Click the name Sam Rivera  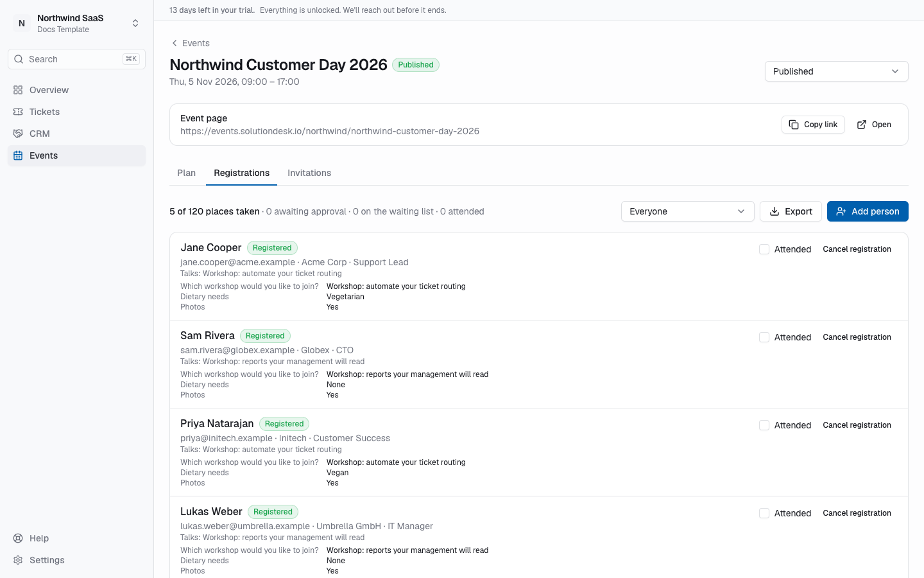click(207, 335)
